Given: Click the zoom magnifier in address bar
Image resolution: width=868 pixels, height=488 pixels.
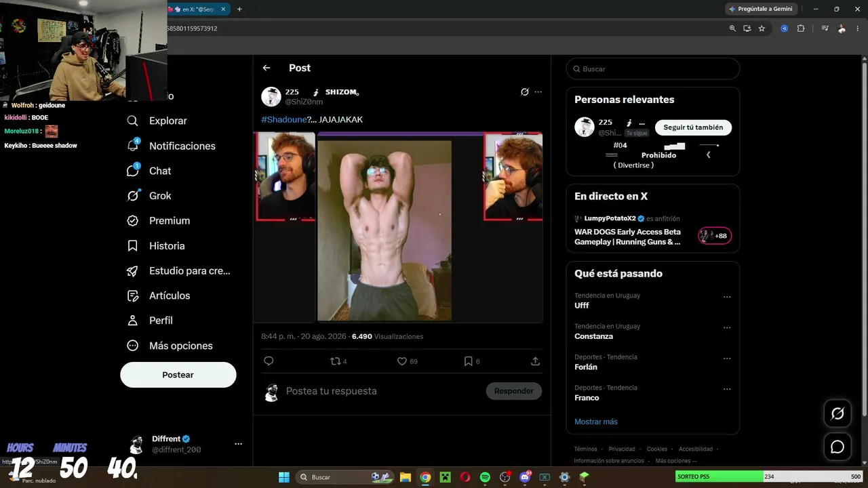Looking at the screenshot, I should coord(732,28).
